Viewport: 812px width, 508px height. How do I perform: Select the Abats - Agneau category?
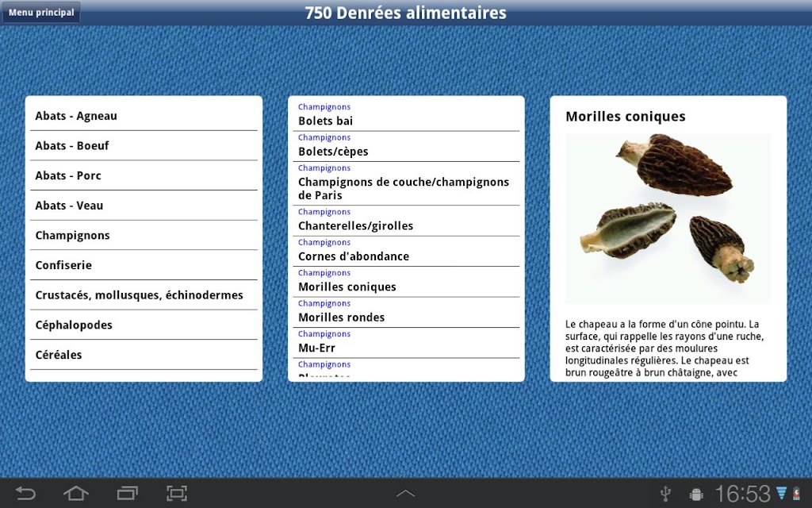click(x=144, y=116)
